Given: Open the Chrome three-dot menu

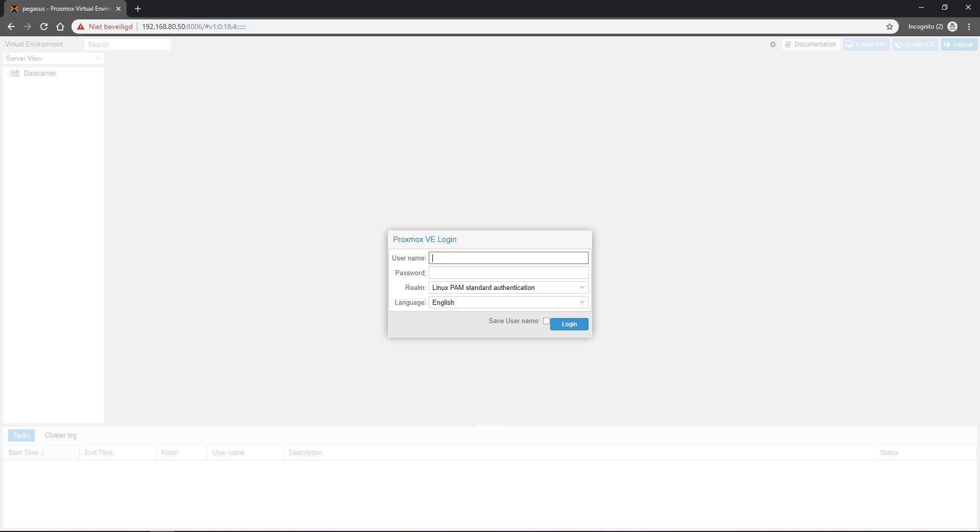Looking at the screenshot, I should (x=969, y=27).
